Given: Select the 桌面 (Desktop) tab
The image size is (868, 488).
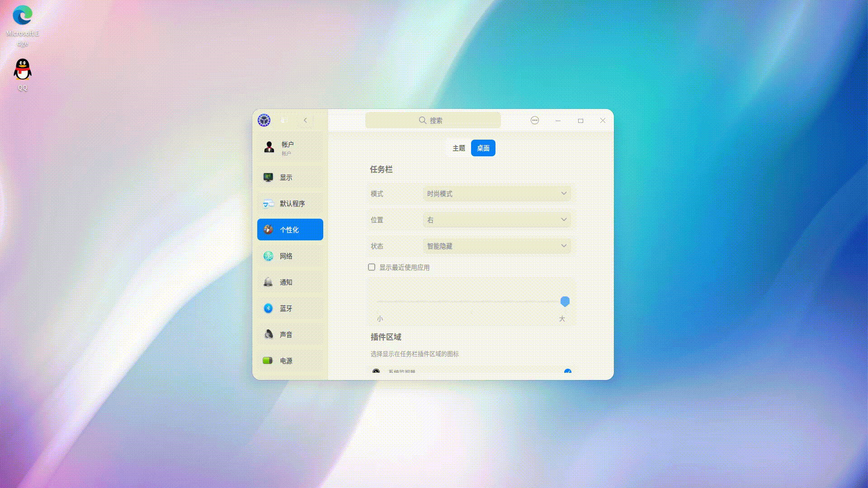Looking at the screenshot, I should 483,148.
